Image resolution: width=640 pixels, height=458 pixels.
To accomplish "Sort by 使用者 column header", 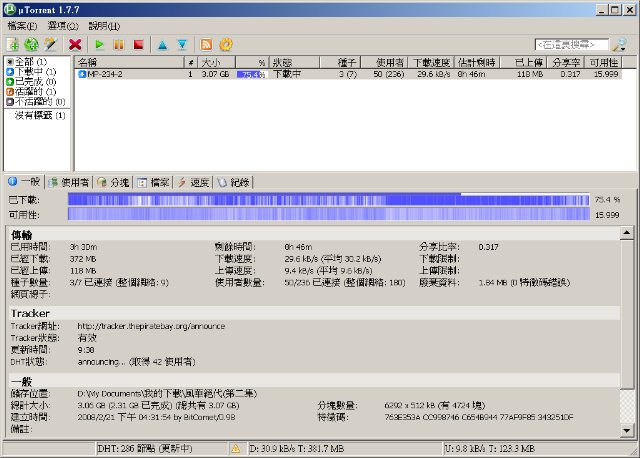I will pos(384,62).
